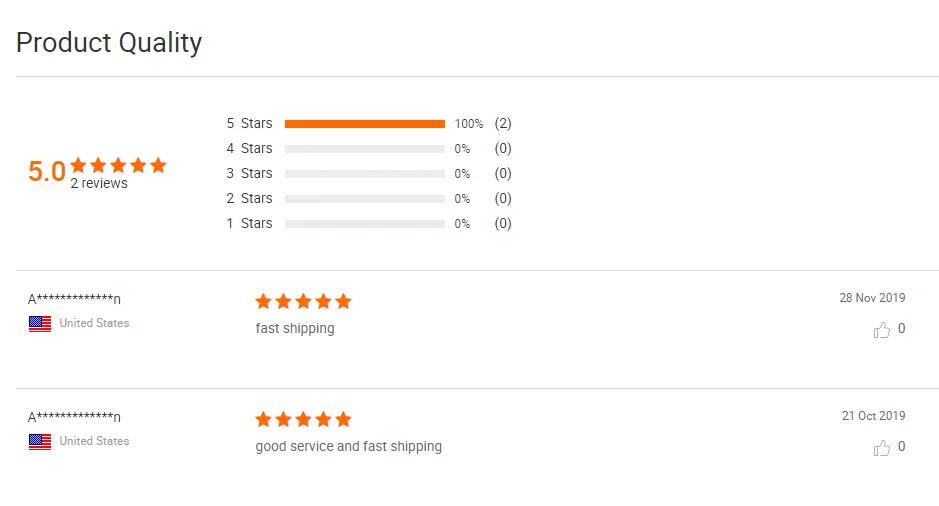Select the 3 Stars rating row

[x=249, y=174]
